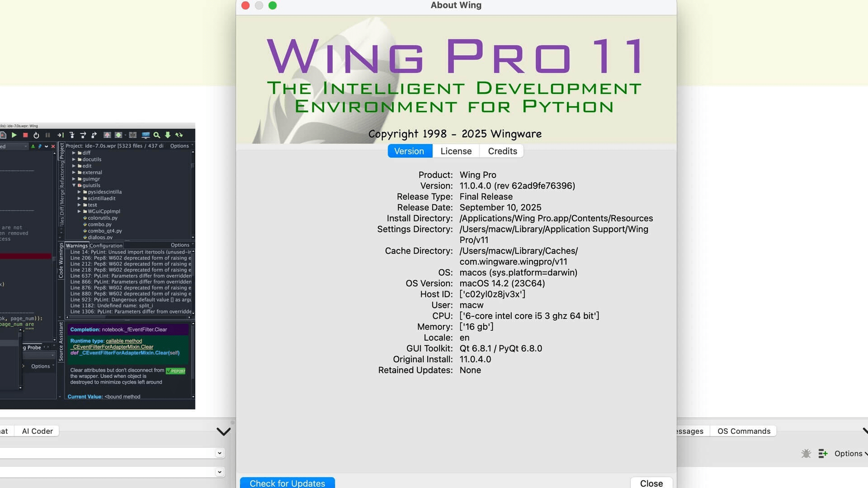
Task: Switch to the Credits tab
Action: point(502,151)
